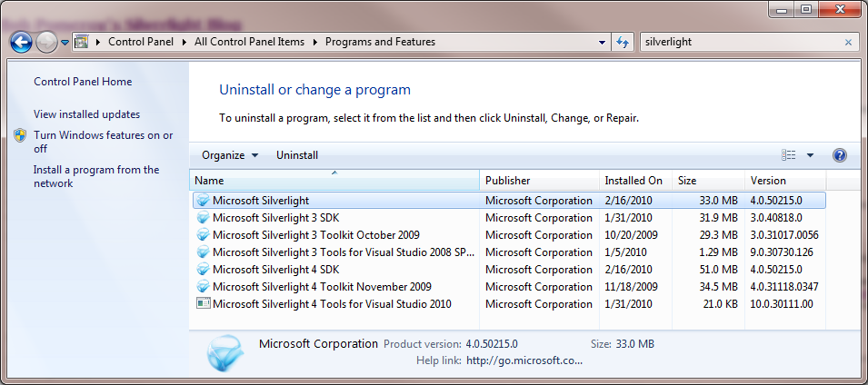The height and width of the screenshot is (385, 868).
Task: Click the Forward navigation arrow button
Action: pos(46,42)
